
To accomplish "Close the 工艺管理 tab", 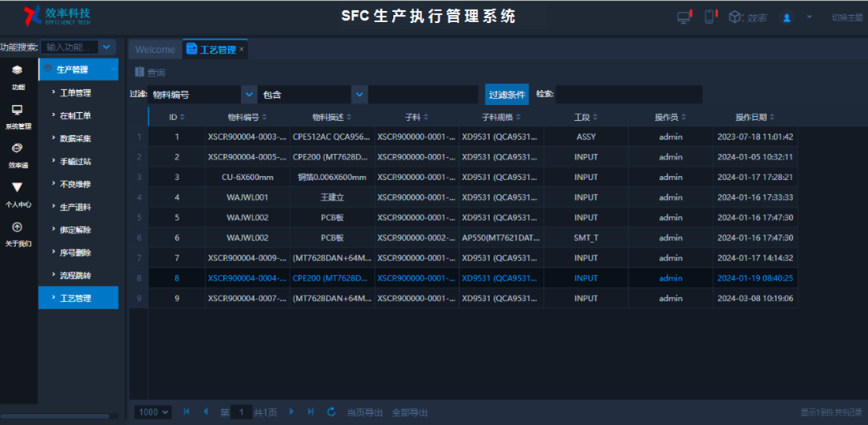I will click(x=242, y=49).
